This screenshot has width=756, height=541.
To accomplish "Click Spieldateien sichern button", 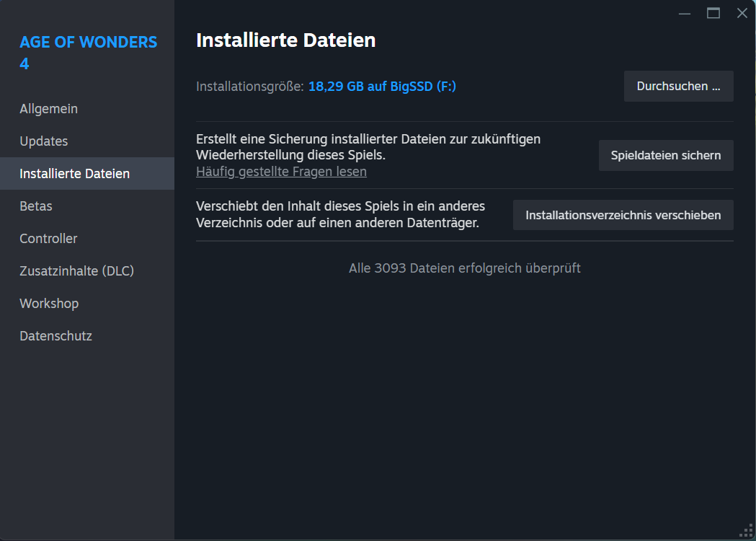I will point(666,155).
